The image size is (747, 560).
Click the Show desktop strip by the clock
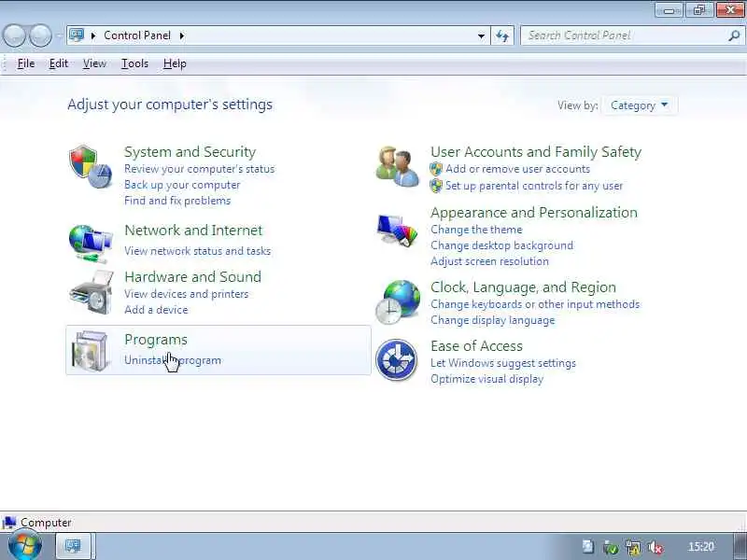tap(740, 546)
